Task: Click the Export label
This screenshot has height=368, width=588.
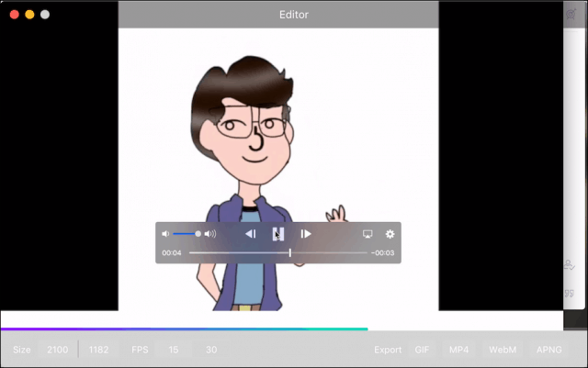Action: (x=388, y=350)
